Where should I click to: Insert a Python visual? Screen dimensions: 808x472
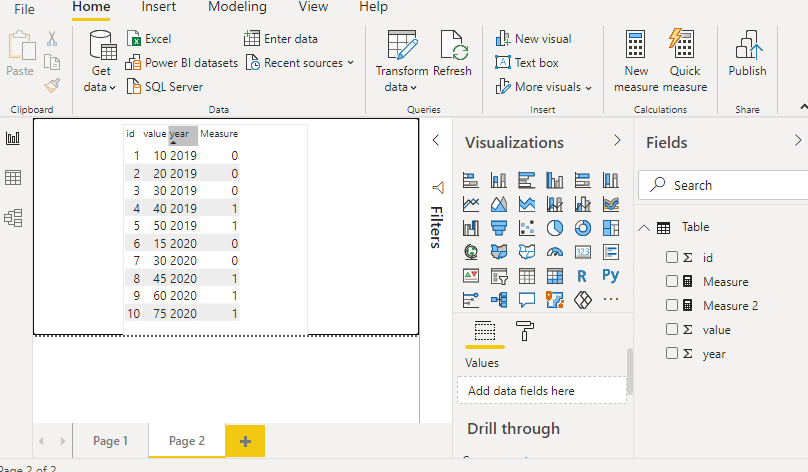[611, 276]
